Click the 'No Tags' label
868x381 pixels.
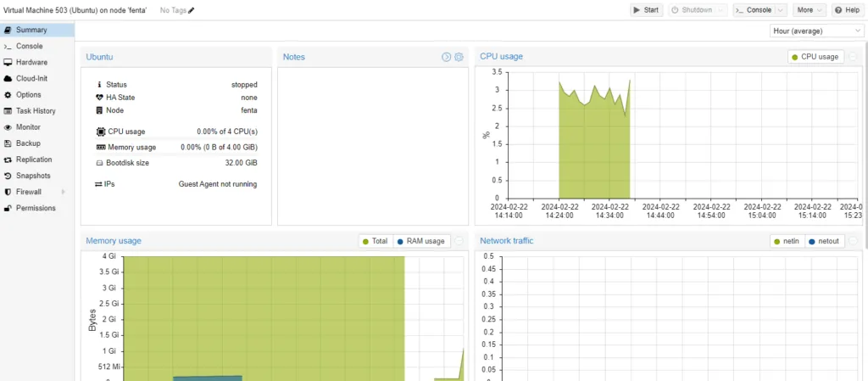click(x=173, y=10)
